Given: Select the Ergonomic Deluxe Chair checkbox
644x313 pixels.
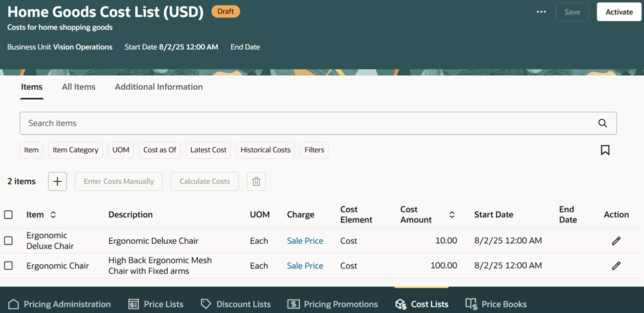Looking at the screenshot, I should pyautogui.click(x=9, y=241).
